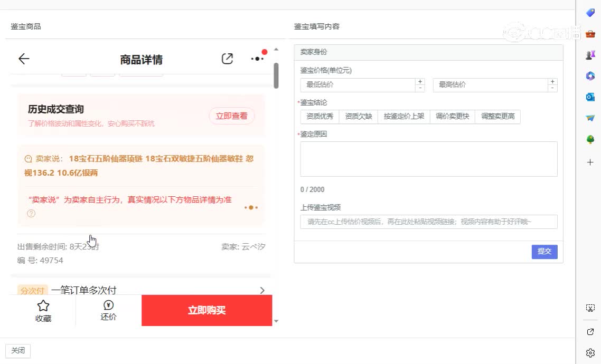Expand the 一笔订单多次付 row chevron

pos(262,291)
